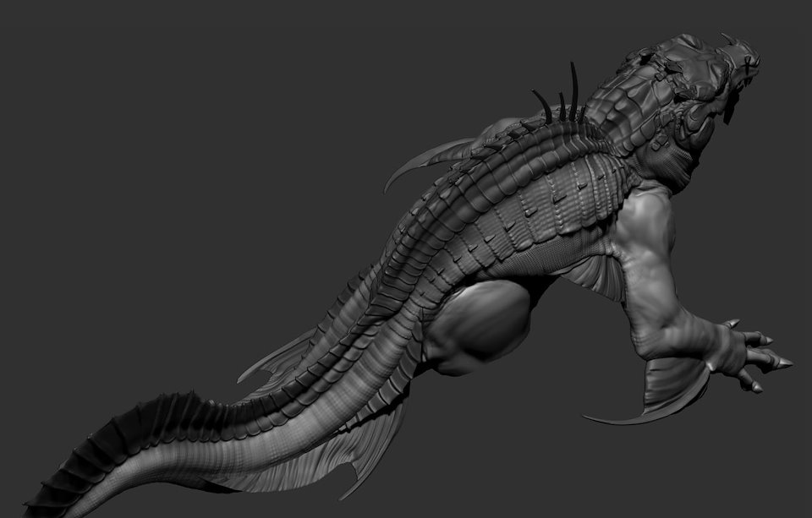Viewport: 812px width, 518px height.
Task: Select the small horn on the snout
Action: (728, 39)
